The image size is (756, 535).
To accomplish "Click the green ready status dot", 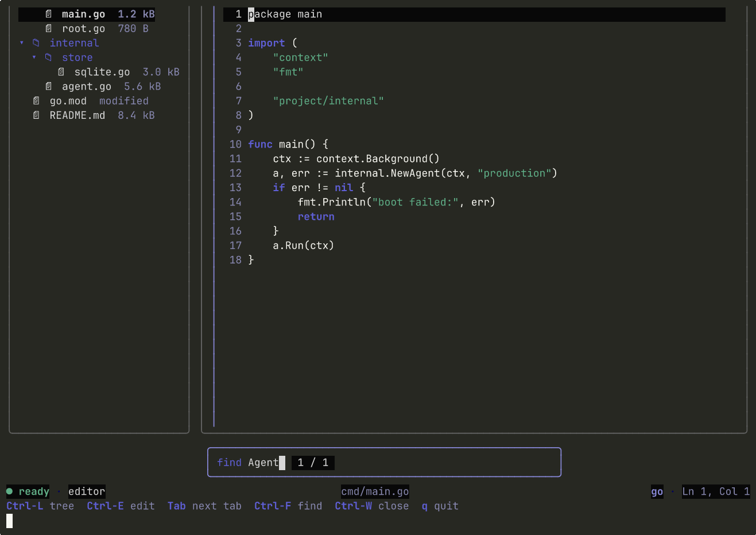I will coord(9,491).
